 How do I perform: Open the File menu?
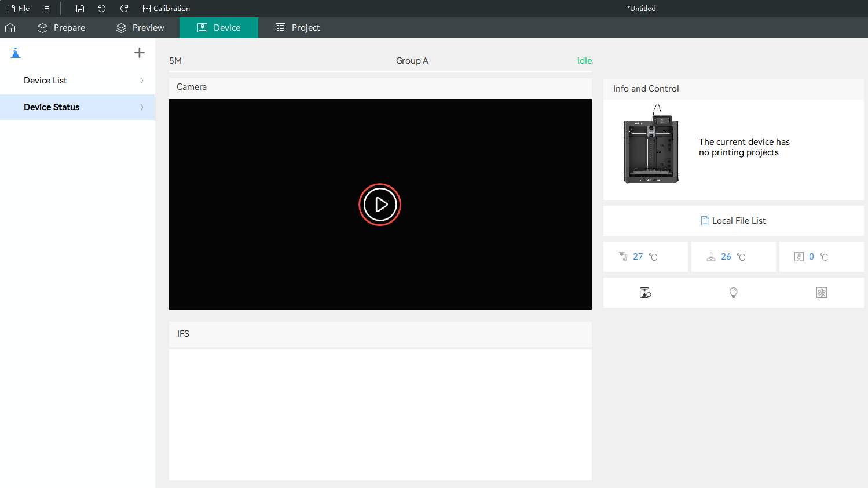[x=19, y=9]
